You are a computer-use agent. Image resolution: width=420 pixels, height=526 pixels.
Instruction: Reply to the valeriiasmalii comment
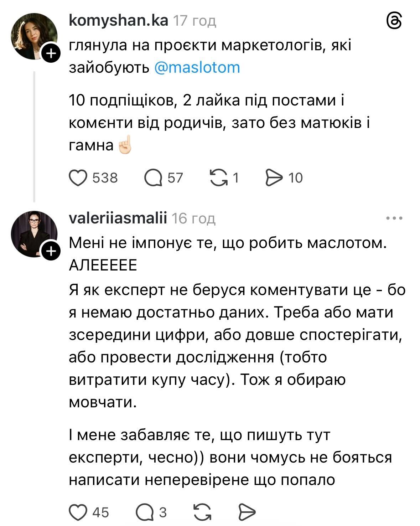pos(144,512)
